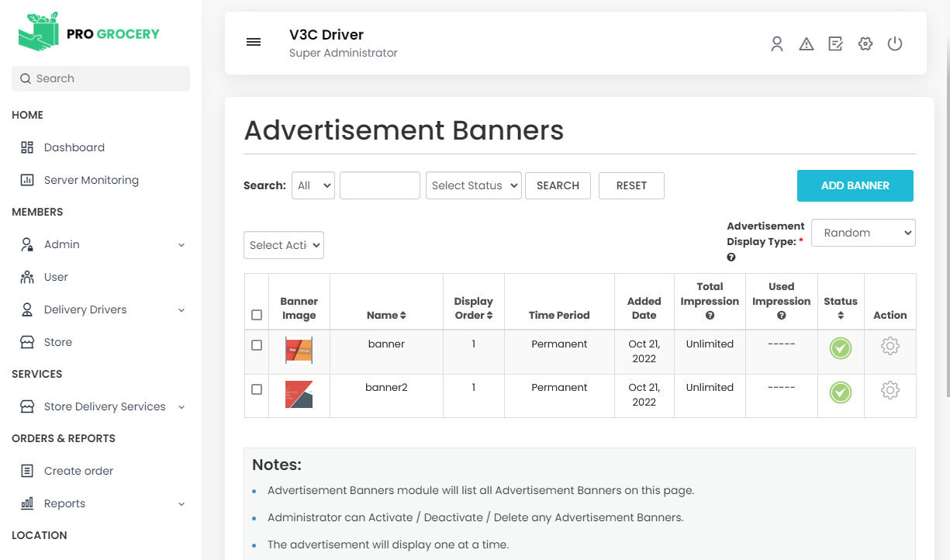Click the Dashboard grid icon

27,147
